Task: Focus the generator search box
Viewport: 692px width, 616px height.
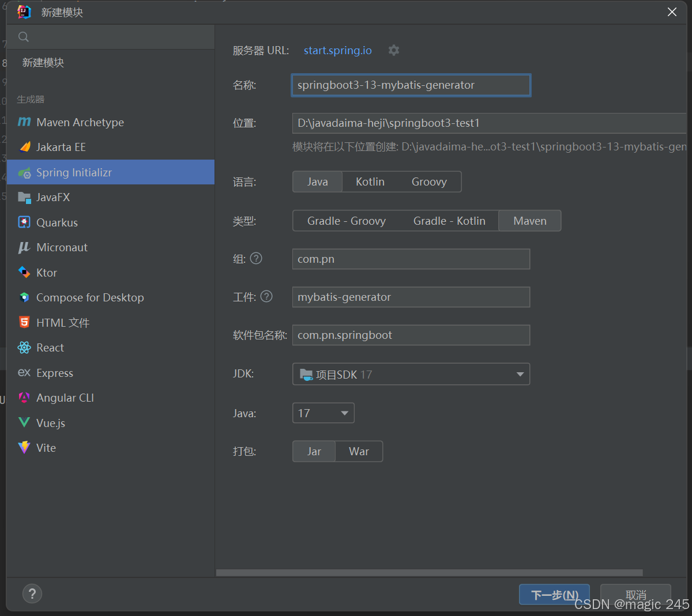Action: pyautogui.click(x=111, y=37)
